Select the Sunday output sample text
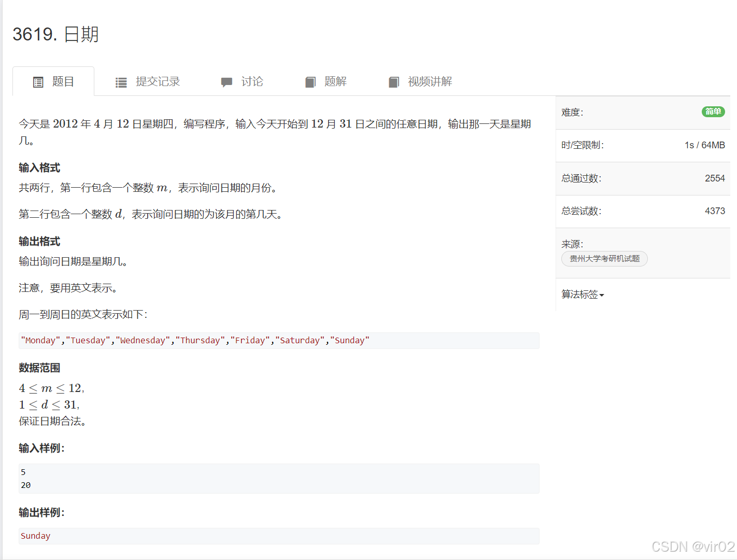The height and width of the screenshot is (560, 737). tap(35, 536)
